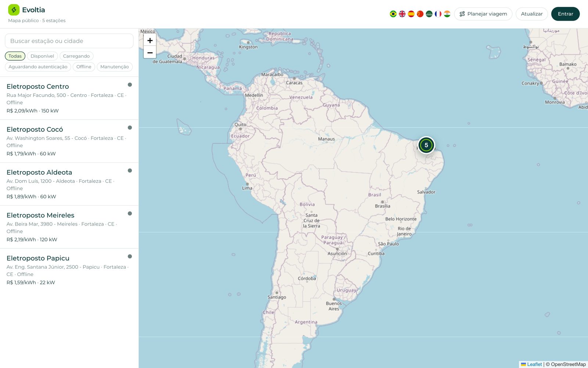Switch language using the Brazil flag
Screen dimensions: 588x368
393,14
